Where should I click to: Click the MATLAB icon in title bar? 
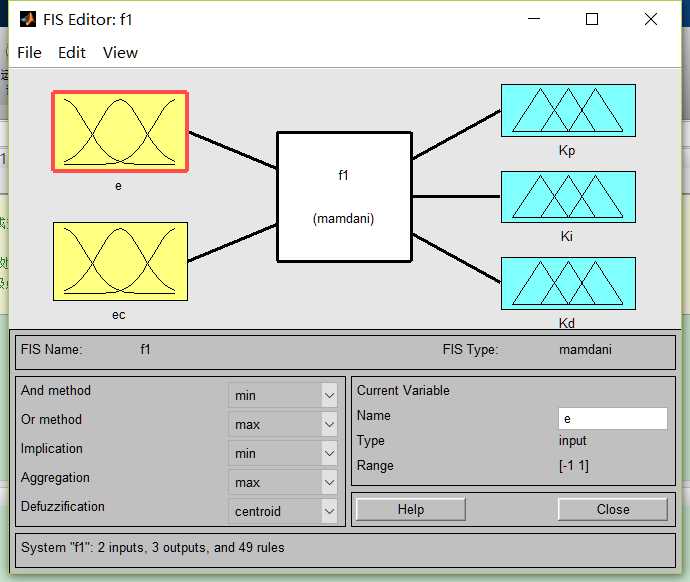(28, 19)
